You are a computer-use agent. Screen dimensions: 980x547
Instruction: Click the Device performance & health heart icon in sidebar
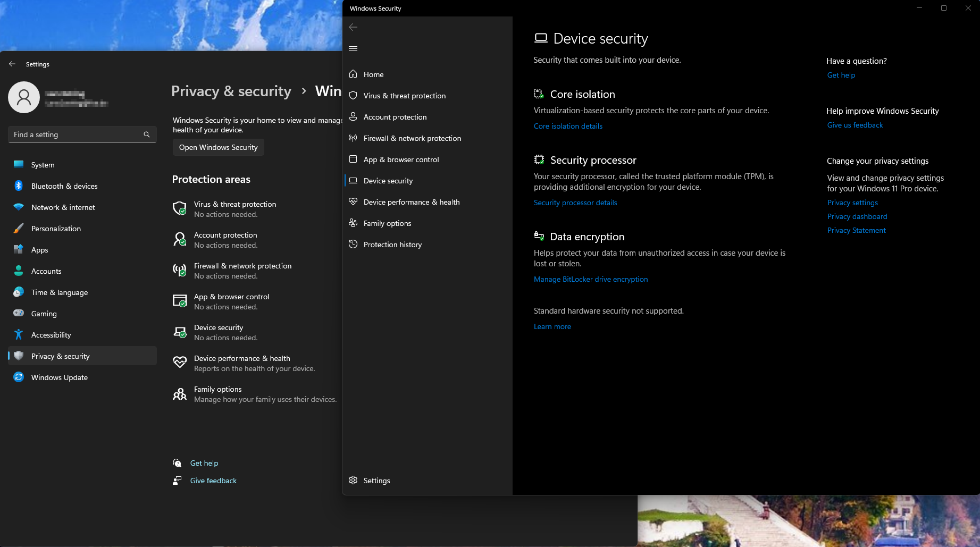tap(353, 201)
